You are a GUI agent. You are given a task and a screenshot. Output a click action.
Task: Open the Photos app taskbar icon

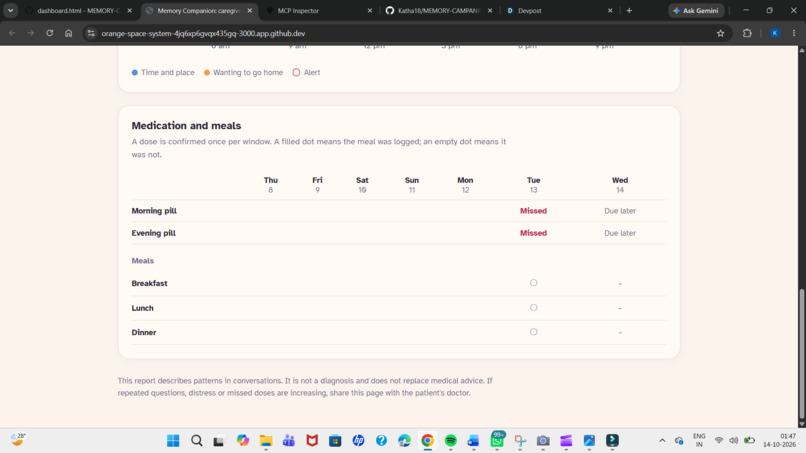(589, 441)
